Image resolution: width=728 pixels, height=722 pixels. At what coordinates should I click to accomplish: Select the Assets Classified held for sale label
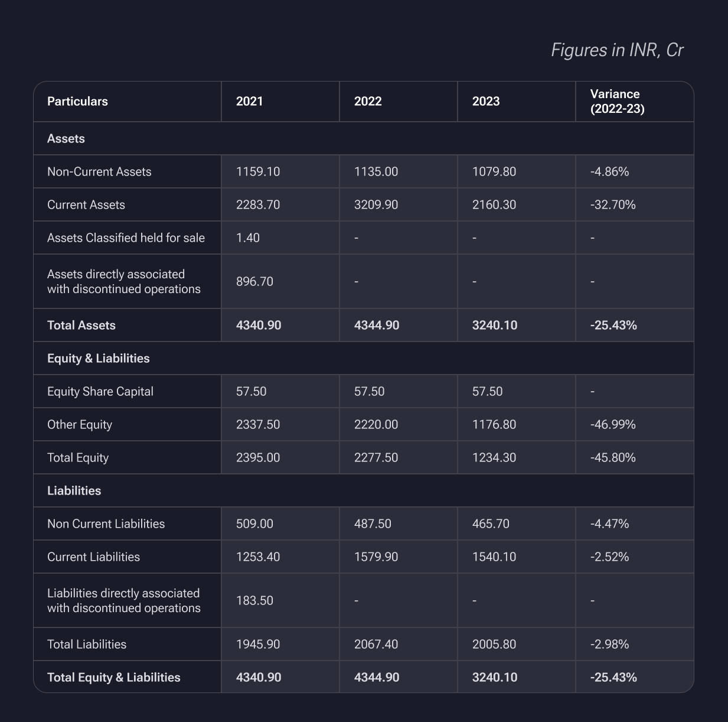(x=126, y=238)
